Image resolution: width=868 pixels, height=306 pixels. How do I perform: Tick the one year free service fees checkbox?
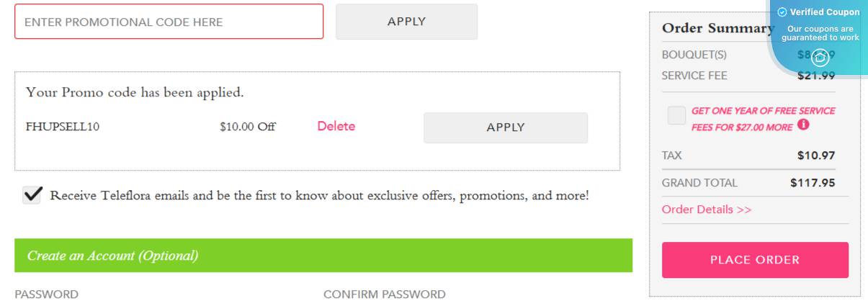676,116
